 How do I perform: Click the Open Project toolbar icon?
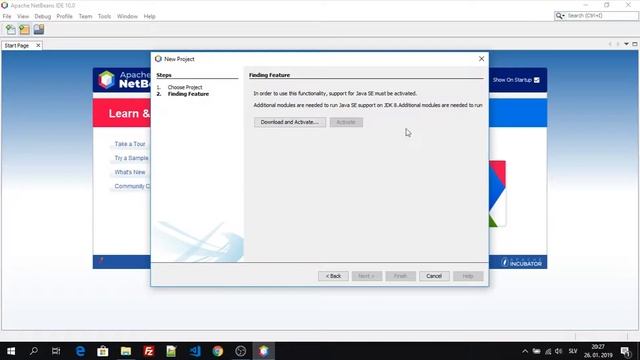pyautogui.click(x=39, y=29)
